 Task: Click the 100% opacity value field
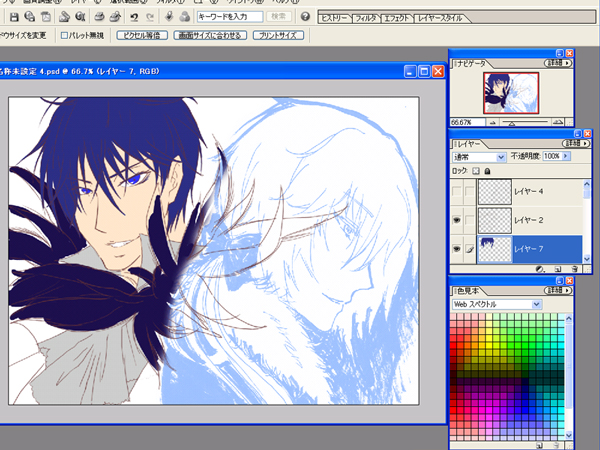pos(552,156)
